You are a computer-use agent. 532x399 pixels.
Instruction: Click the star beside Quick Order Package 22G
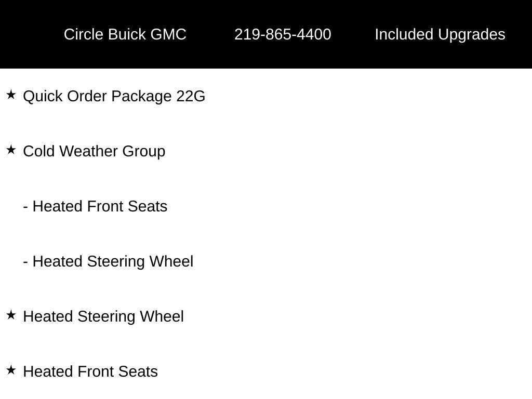[x=11, y=95]
